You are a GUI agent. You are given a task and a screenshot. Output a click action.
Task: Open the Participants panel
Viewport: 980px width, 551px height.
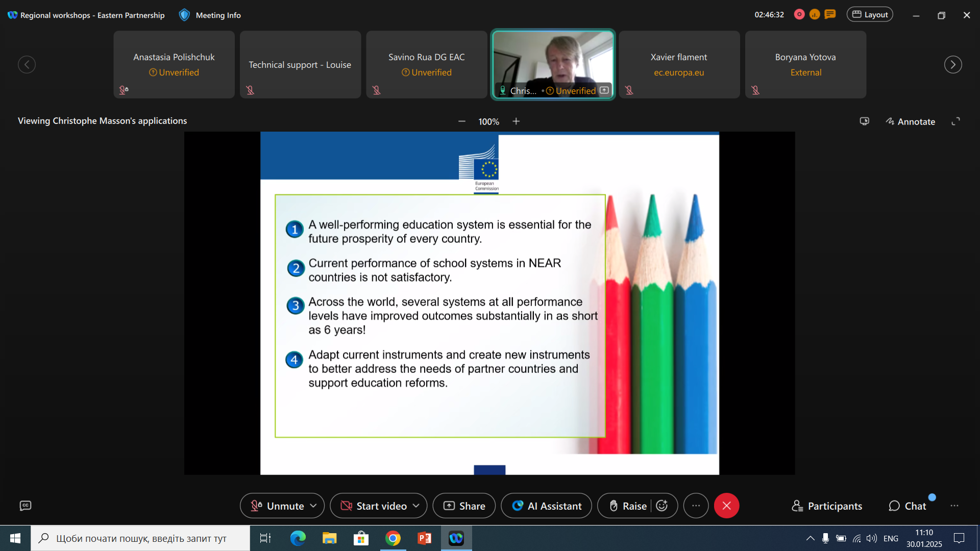point(827,506)
